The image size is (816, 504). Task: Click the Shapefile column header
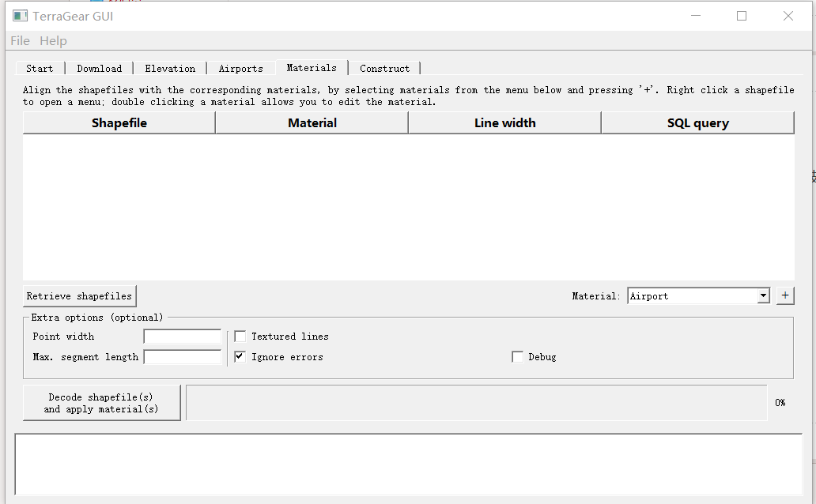119,122
